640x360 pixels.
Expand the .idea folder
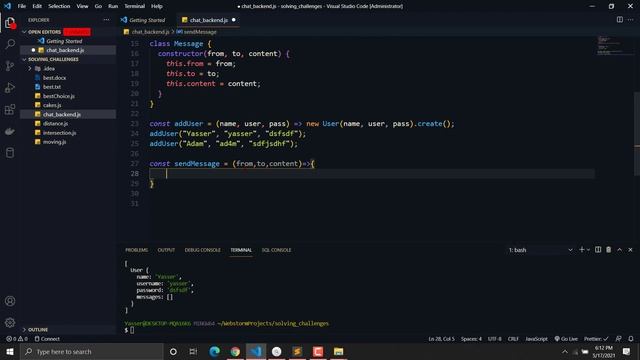coord(49,69)
